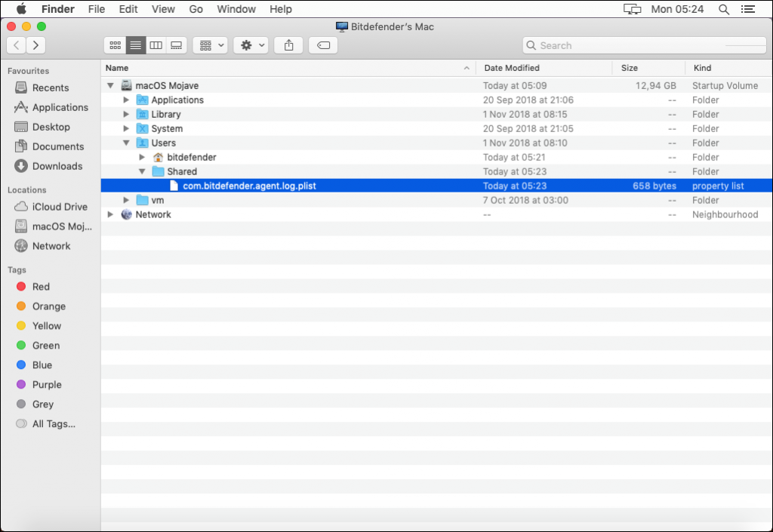Viewport: 773px width, 532px height.
Task: Select the vm folder row
Action: pyautogui.click(x=437, y=200)
